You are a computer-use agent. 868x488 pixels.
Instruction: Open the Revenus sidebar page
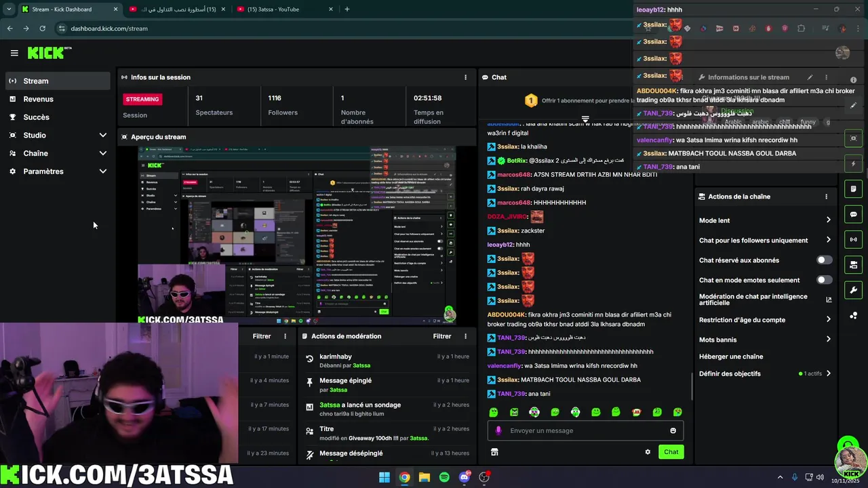coord(57,99)
